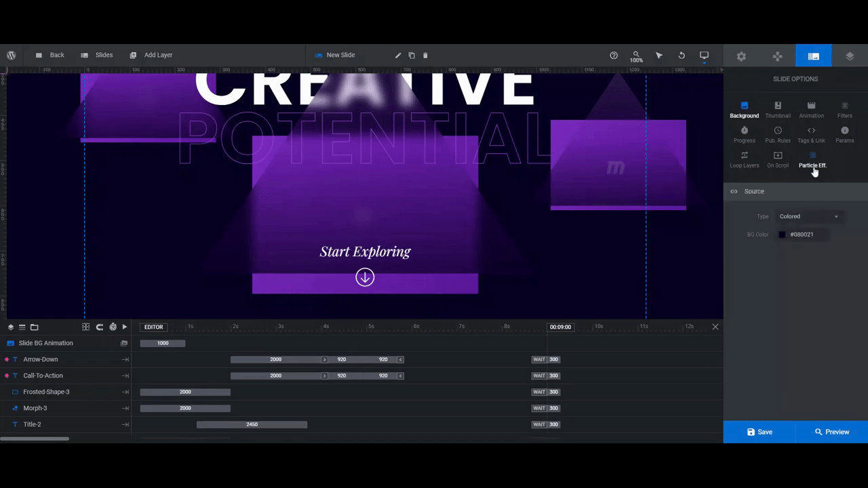This screenshot has width=868, height=488.
Task: Click the 100% zoom magnifier
Action: click(x=636, y=56)
